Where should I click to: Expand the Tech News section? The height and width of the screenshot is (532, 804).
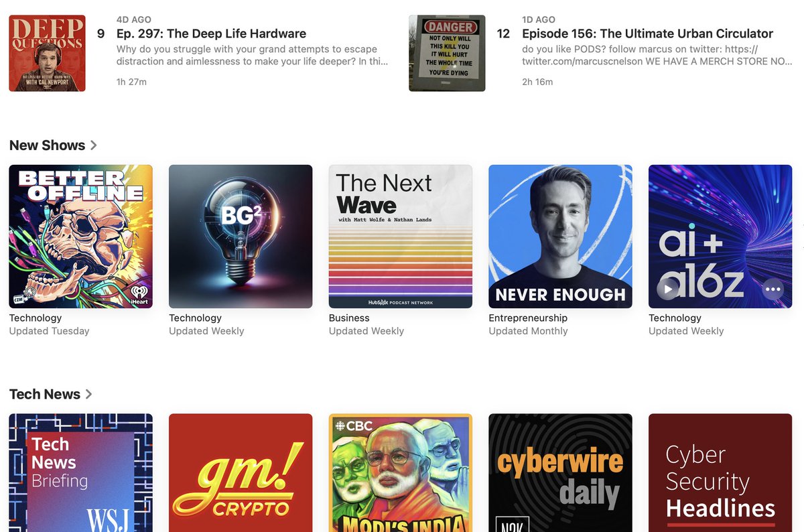pos(51,394)
